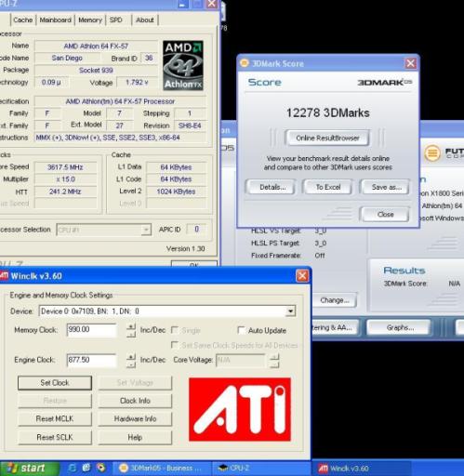Switch to the SPD tab in CPU-Z
Image resolution: width=464 pixels, height=476 pixels.
click(116, 20)
